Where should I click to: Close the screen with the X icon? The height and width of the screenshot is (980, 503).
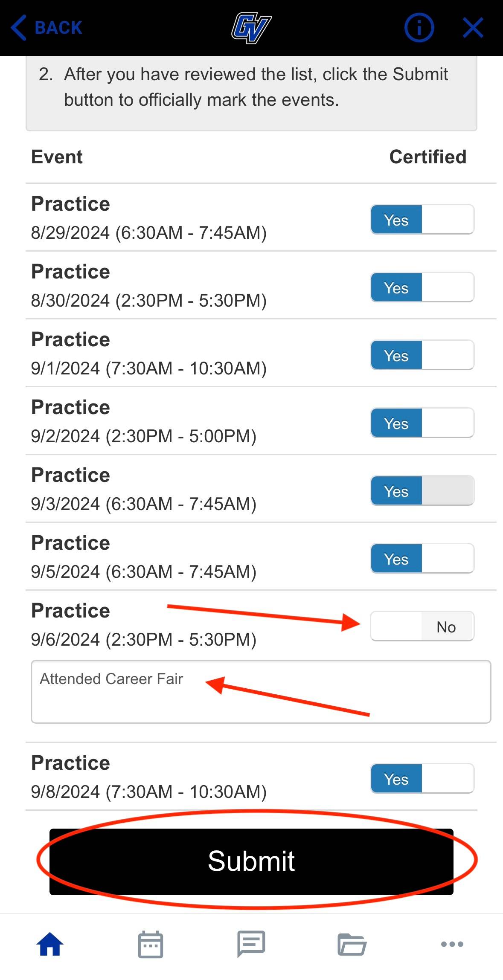point(473,28)
